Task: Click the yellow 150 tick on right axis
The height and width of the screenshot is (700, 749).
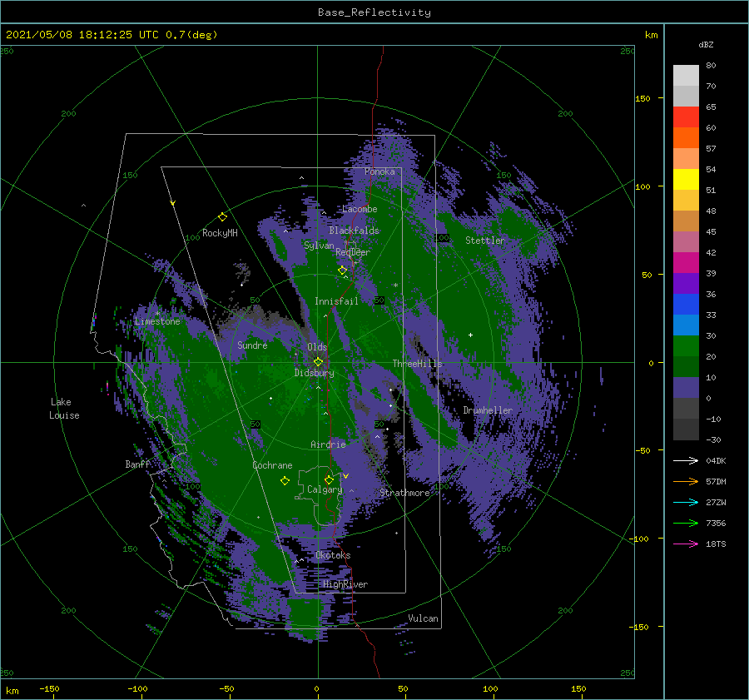Action: pos(642,98)
